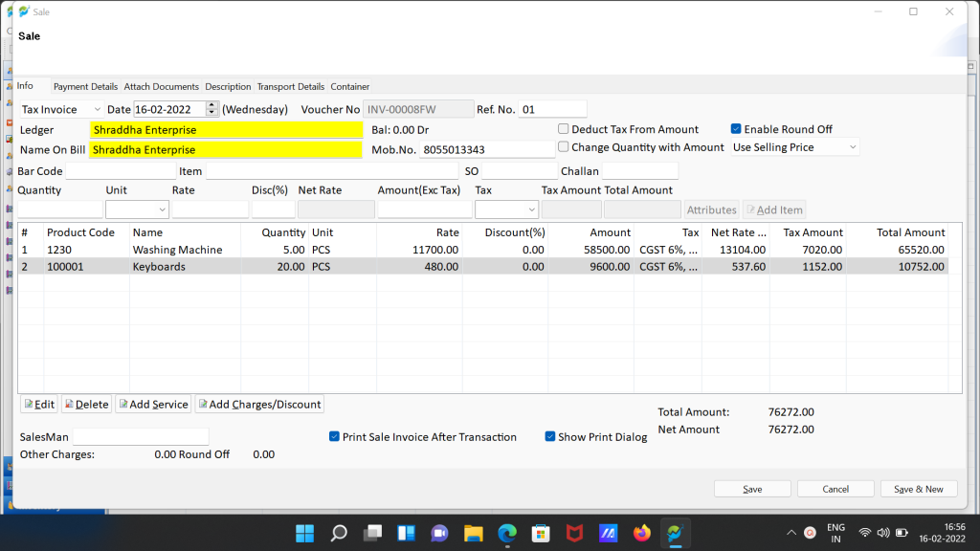Click the Challan input field

click(640, 171)
